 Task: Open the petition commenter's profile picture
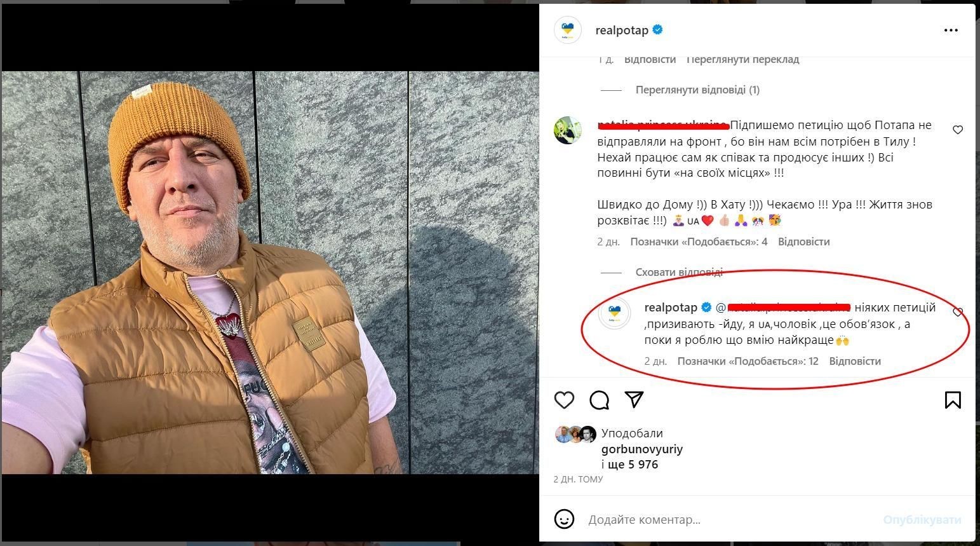(568, 130)
